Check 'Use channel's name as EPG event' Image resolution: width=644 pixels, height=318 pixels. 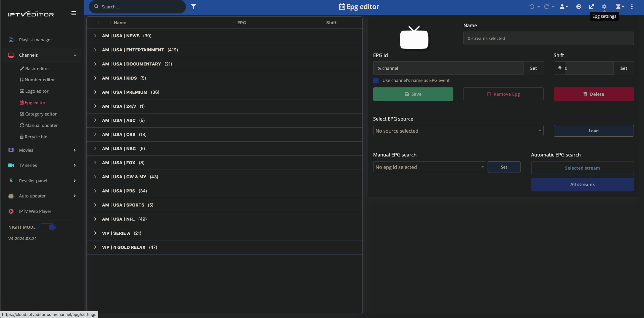click(x=376, y=81)
